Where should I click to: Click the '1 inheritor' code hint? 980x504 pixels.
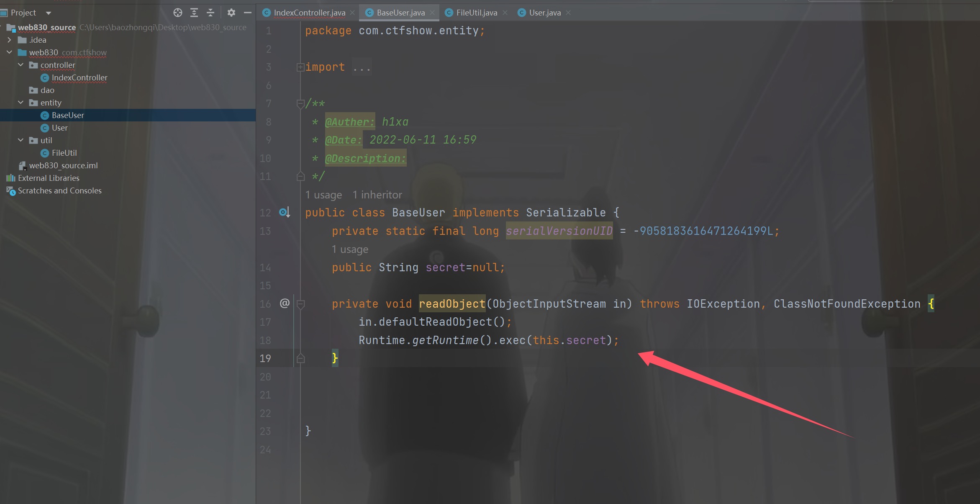pos(377,195)
